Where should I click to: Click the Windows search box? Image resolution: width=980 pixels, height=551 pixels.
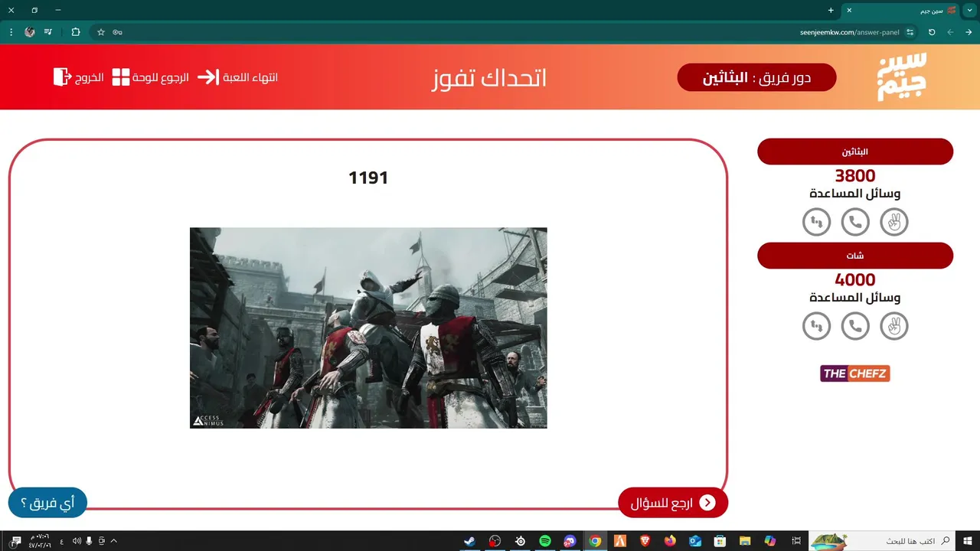[883, 541]
